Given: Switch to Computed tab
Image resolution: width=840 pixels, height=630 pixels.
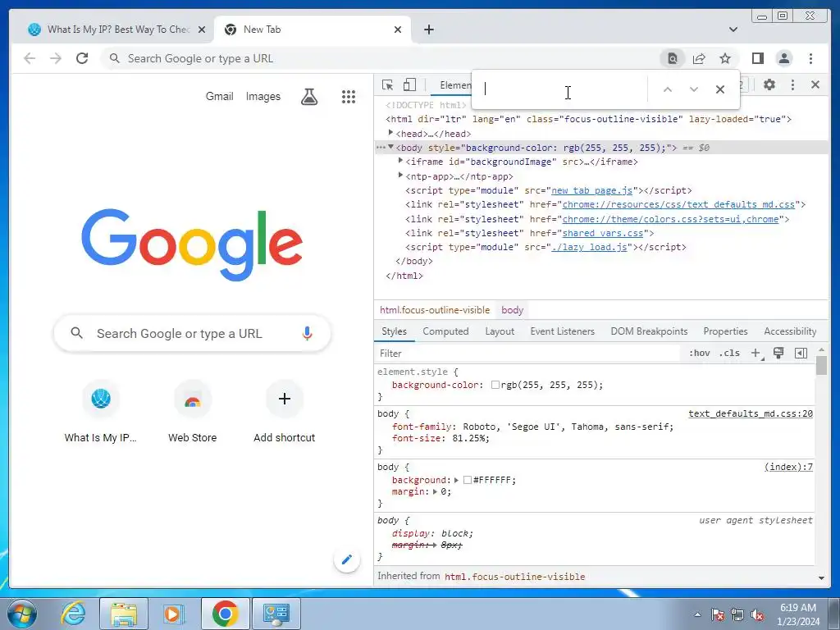Looking at the screenshot, I should (445, 331).
